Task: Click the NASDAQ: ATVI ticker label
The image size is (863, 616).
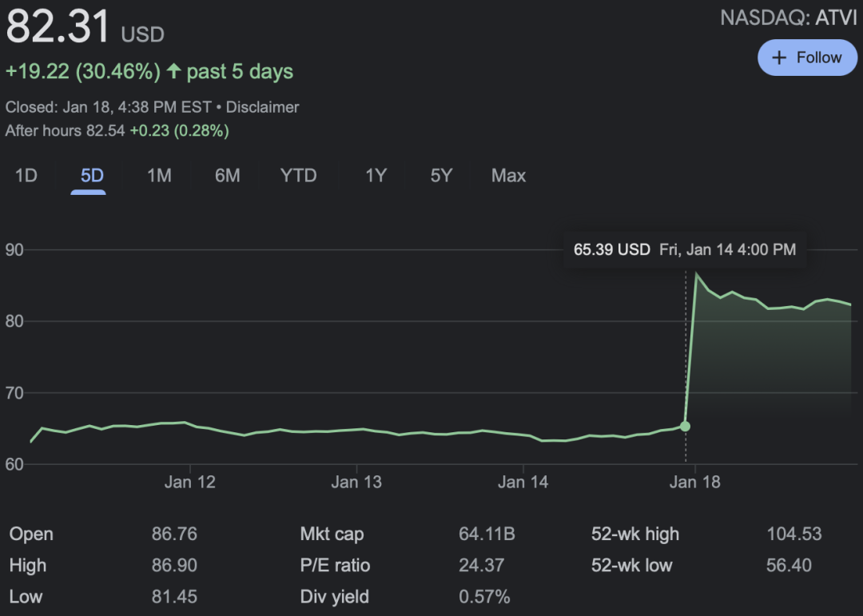Action: coord(788,18)
